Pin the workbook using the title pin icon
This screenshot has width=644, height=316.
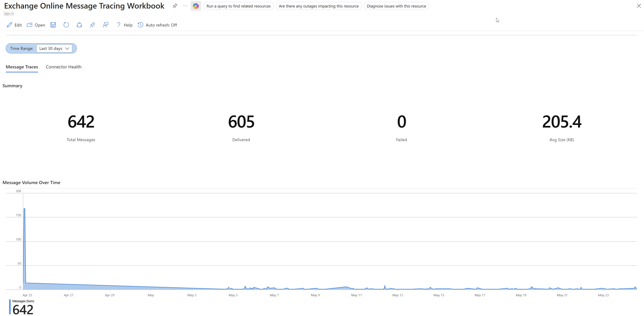pyautogui.click(x=175, y=6)
